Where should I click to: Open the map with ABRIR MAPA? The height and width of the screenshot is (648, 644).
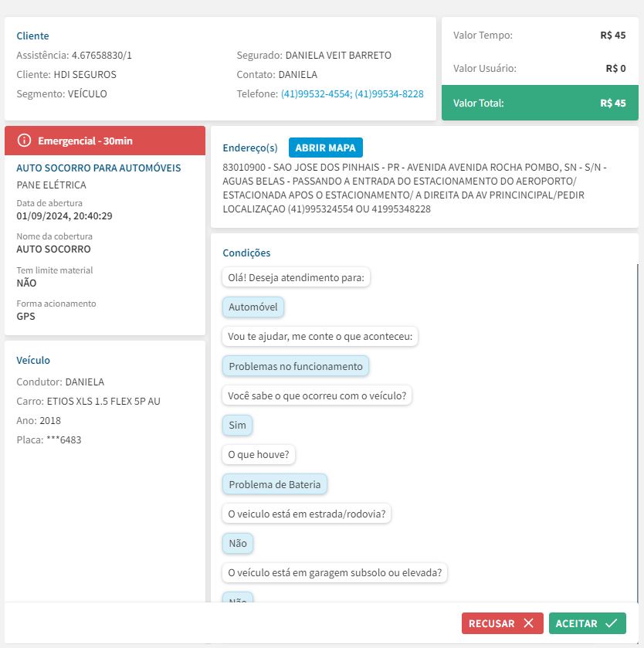coord(325,148)
